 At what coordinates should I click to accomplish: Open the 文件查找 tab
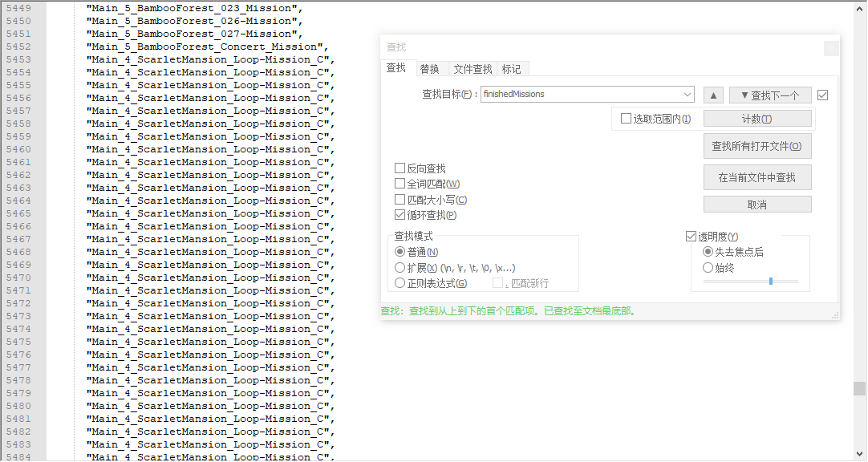(473, 69)
